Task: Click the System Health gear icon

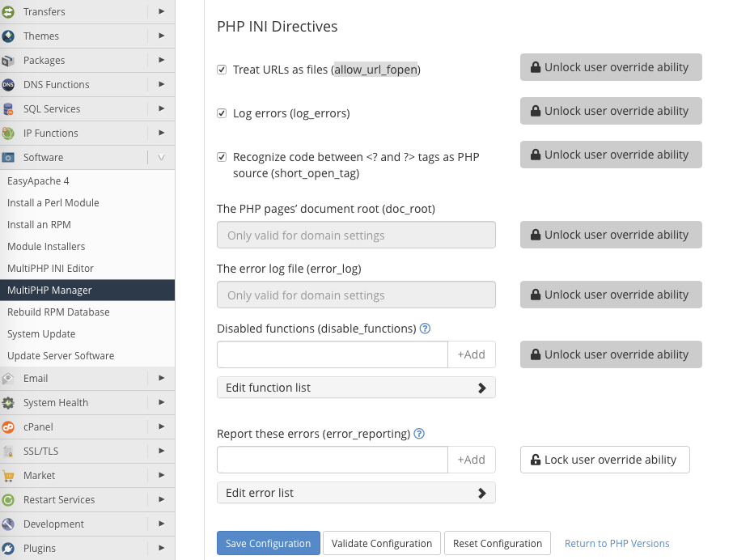Action: (8, 403)
